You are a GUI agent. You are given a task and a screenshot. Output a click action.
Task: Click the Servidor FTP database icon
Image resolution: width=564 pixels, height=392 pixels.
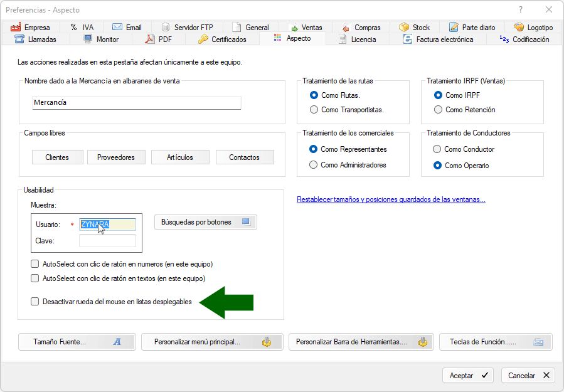(166, 27)
